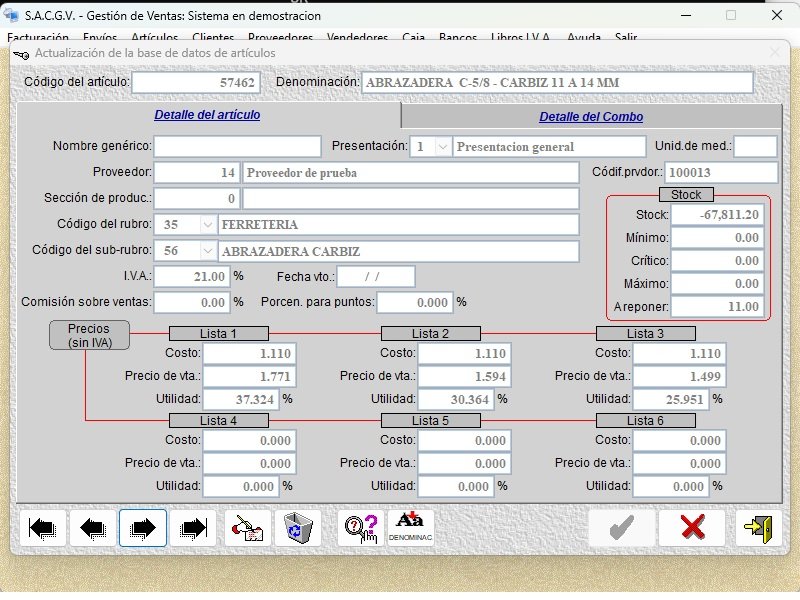Click 'Proveedor de prueba' name field
Viewport: 800px width, 600px height.
(x=411, y=172)
